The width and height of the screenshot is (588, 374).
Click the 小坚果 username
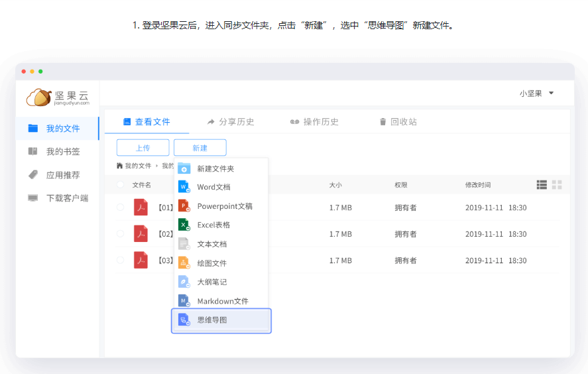point(530,93)
